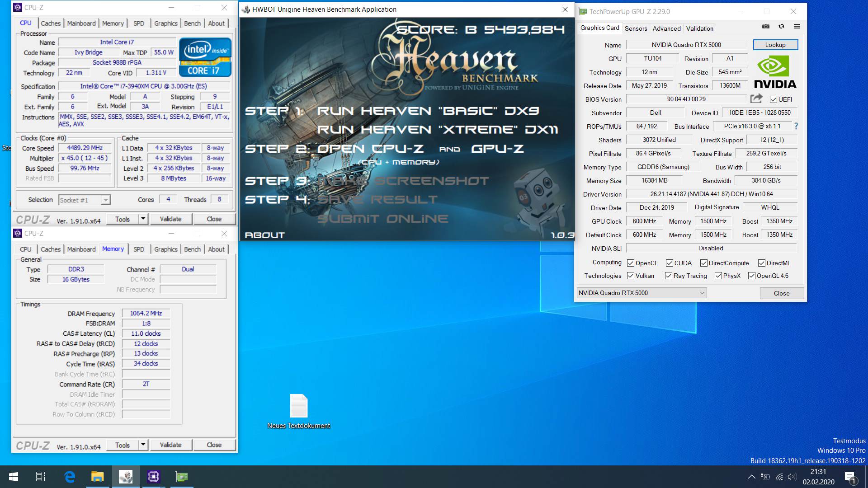
Task: Open SPD tab in bottom CPU-Z window
Action: pyautogui.click(x=139, y=249)
